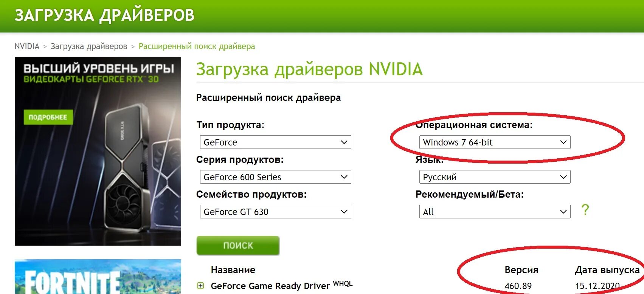Click the ПОДРОБНЕЕ button on RTX banner
The image size is (644, 294).
(48, 117)
